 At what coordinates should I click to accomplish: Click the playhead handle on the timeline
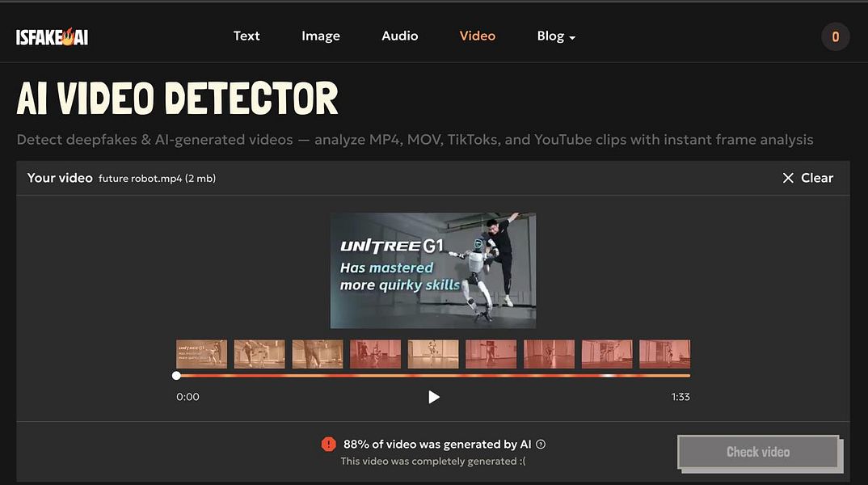click(x=176, y=375)
